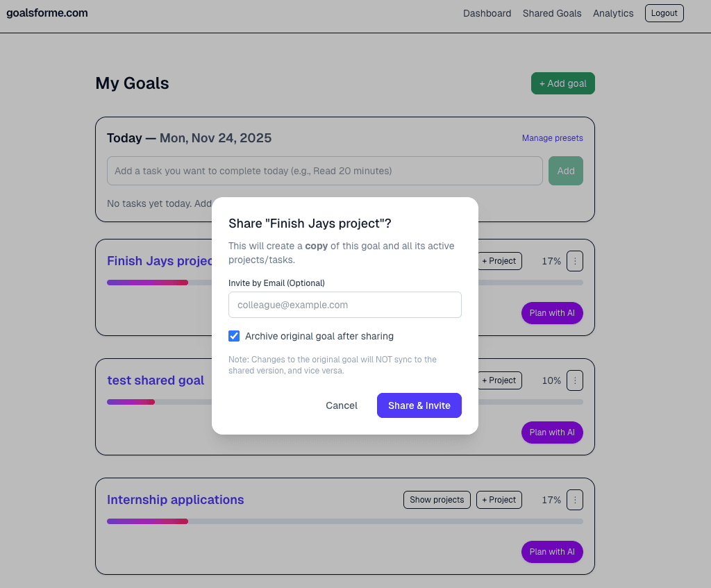Open the three-dot menu on test shared goal
Viewport: 711px width, 588px height.
pyautogui.click(x=574, y=380)
